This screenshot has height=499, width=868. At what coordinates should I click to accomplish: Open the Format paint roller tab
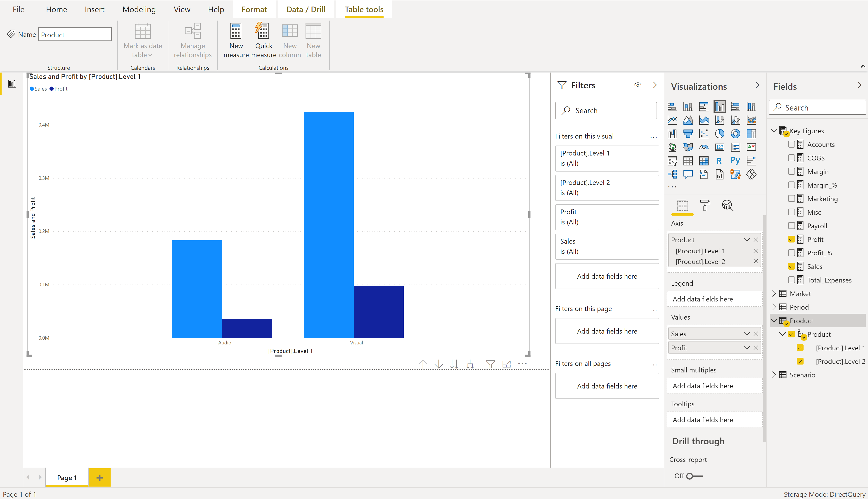[705, 205]
